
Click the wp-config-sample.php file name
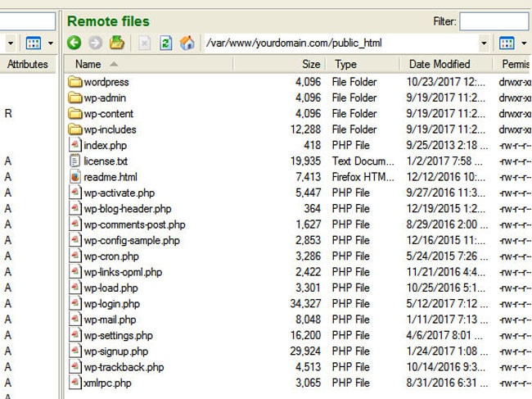pyautogui.click(x=132, y=240)
